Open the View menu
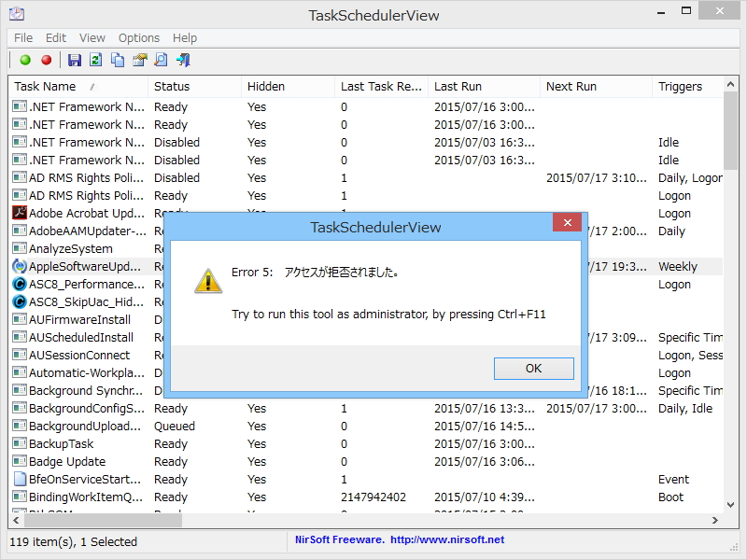The image size is (747, 560). [x=92, y=37]
